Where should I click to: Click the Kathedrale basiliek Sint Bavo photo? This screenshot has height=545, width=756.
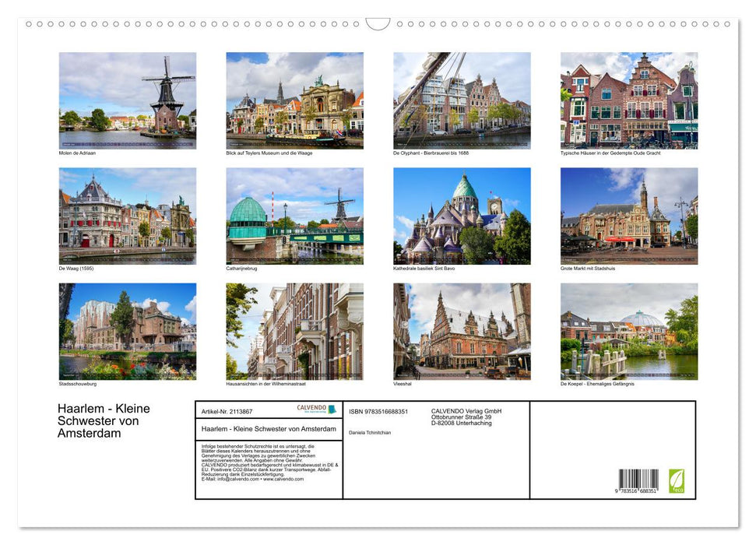pyautogui.click(x=462, y=216)
